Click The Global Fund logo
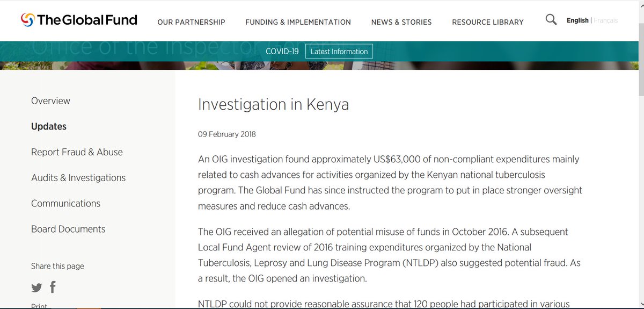Viewport: 644px width, 309px height. [x=79, y=20]
